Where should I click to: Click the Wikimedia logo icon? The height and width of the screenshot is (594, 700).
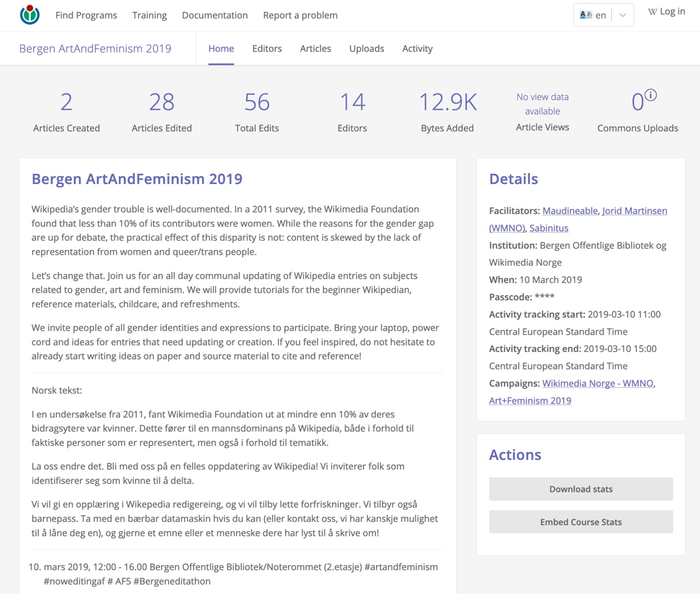pos(29,15)
